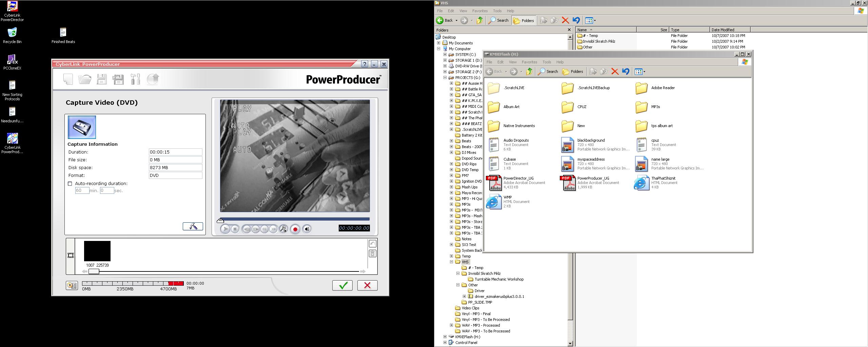Viewport: 868px width, 347px height.
Task: Click the auto-recording seconds field
Action: click(107, 190)
